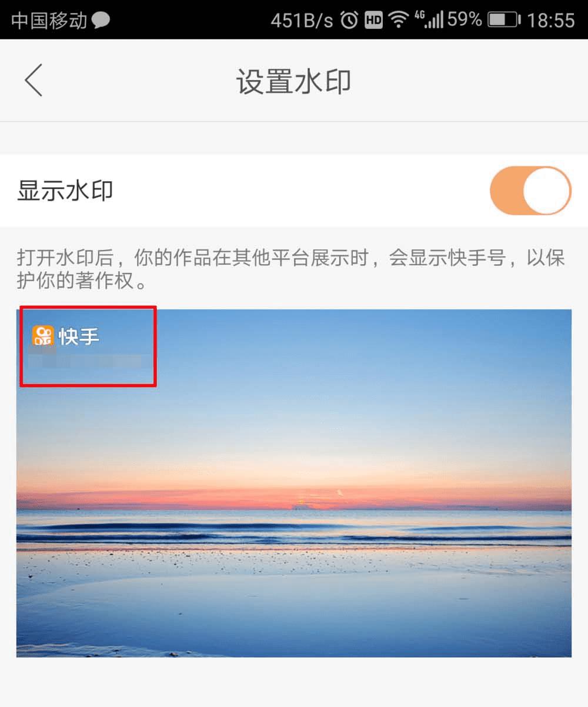Tap the HD indicator icon
Screen dimensions: 588x707
[x=374, y=21]
